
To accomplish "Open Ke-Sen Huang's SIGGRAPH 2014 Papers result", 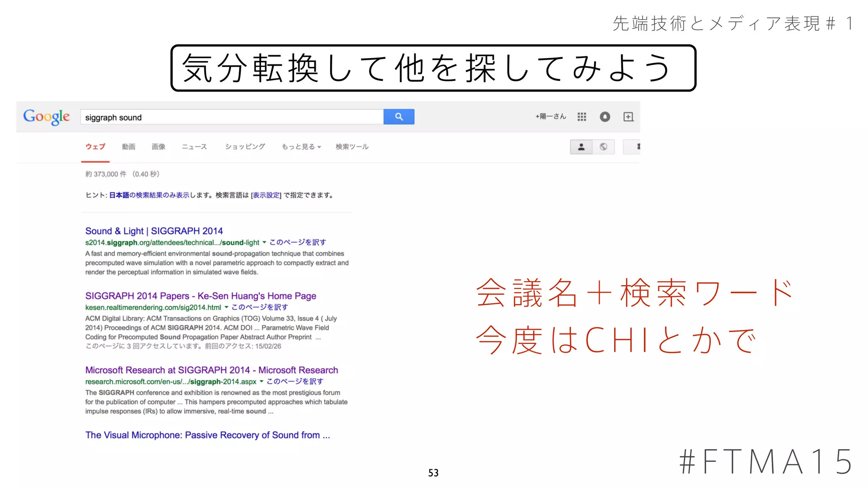I will coord(200,296).
